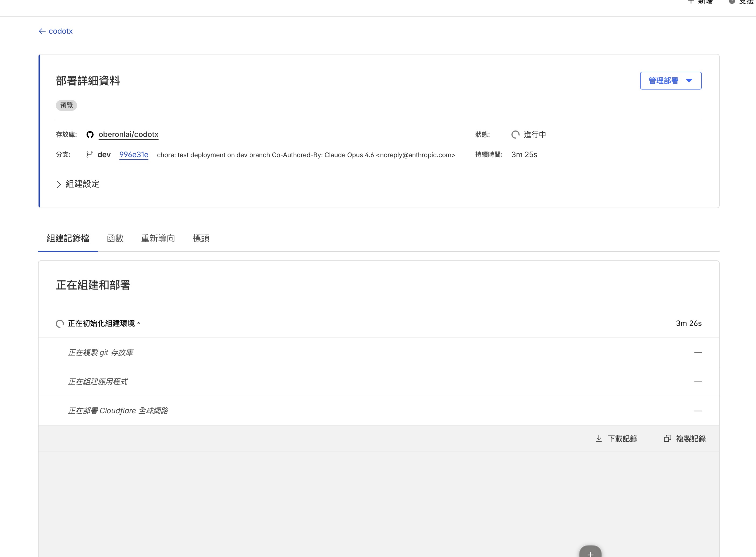Click the spinner icon beside 進行中 status

click(x=515, y=135)
